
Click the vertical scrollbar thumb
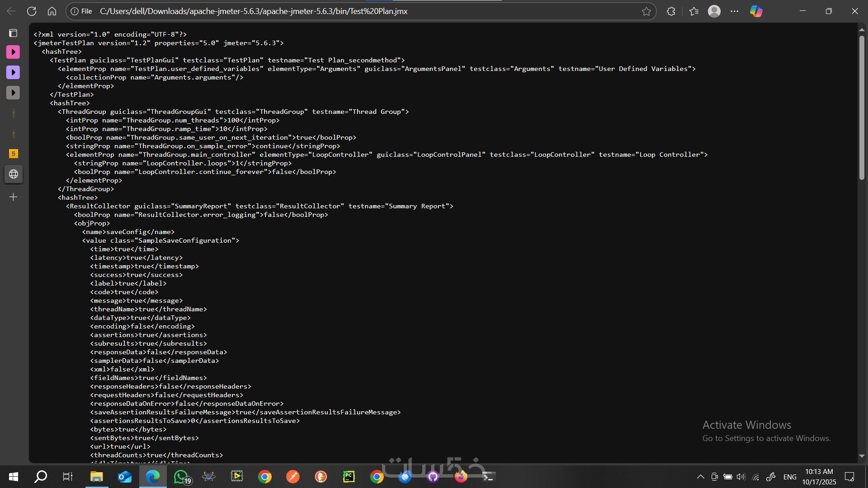pyautogui.click(x=862, y=108)
